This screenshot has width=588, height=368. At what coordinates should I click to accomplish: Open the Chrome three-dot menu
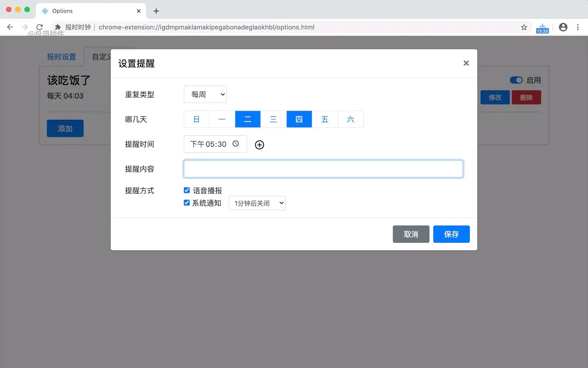coord(578,27)
